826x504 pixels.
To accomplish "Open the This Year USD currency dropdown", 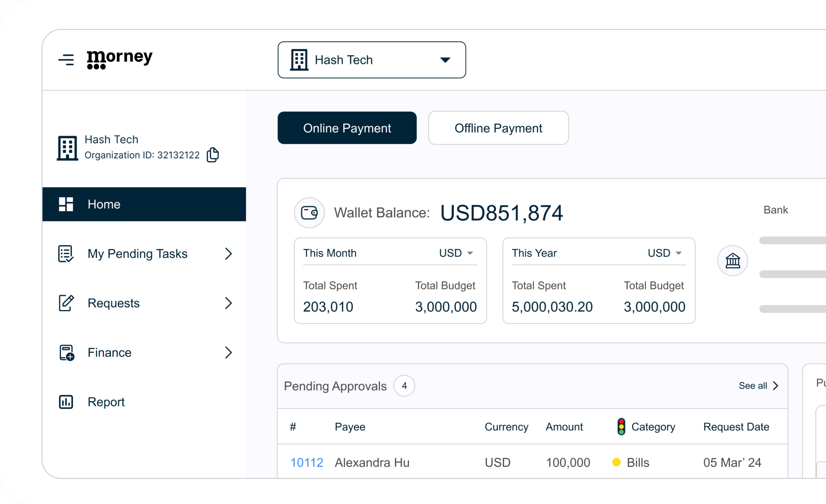I will click(665, 253).
